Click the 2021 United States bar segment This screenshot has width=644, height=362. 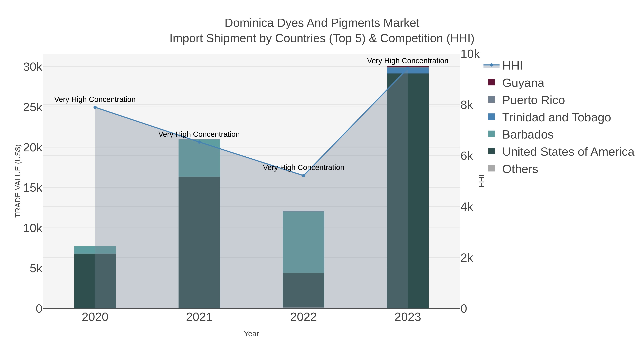pyautogui.click(x=199, y=242)
